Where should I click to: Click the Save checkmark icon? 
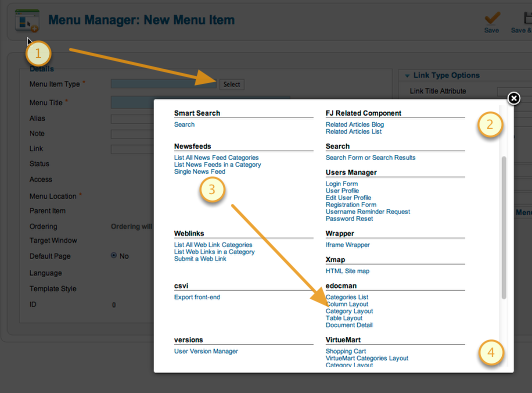(x=492, y=18)
